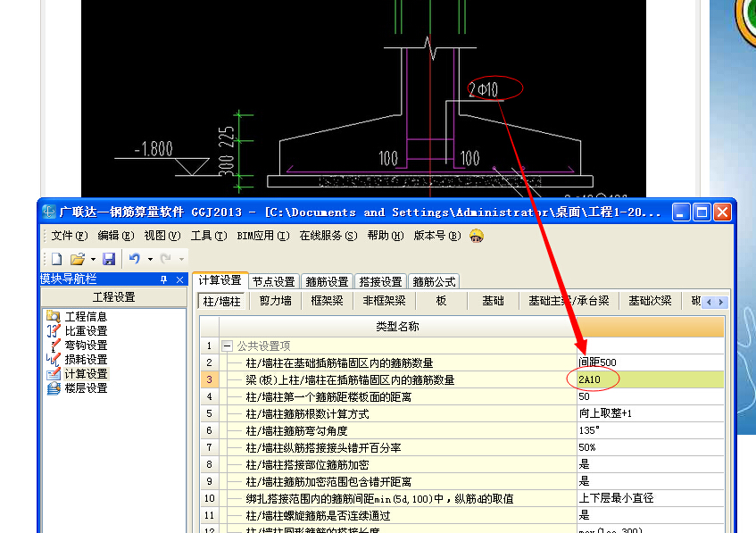Viewport: 756px width, 533px height.
Task: Open the 版本号(B) menu
Action: (x=437, y=236)
